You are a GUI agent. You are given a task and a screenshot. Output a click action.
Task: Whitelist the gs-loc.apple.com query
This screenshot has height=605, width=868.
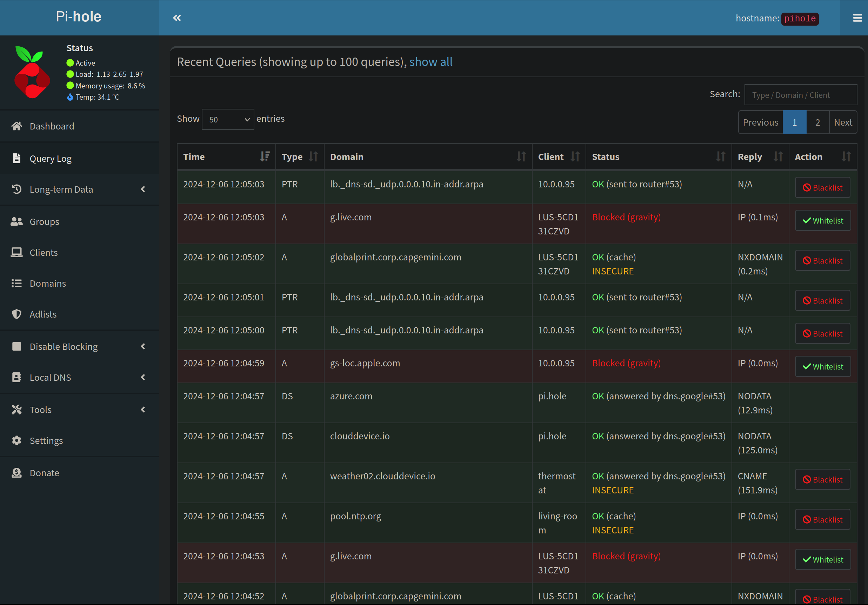pos(823,366)
